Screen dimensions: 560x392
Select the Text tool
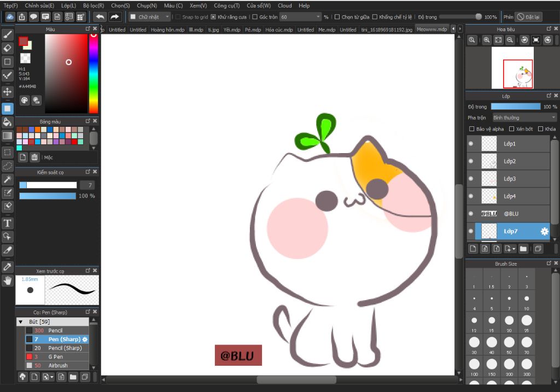pyautogui.click(x=8, y=223)
